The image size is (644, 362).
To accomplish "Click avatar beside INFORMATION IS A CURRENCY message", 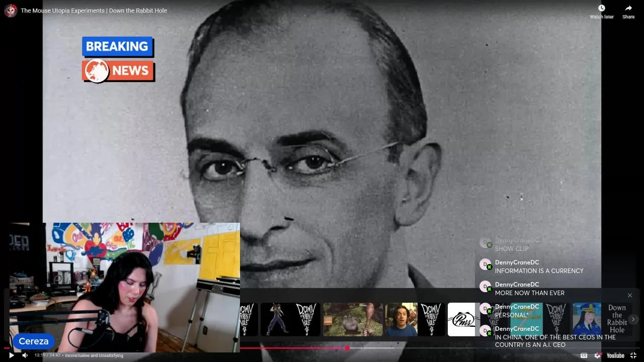I will (x=486, y=265).
